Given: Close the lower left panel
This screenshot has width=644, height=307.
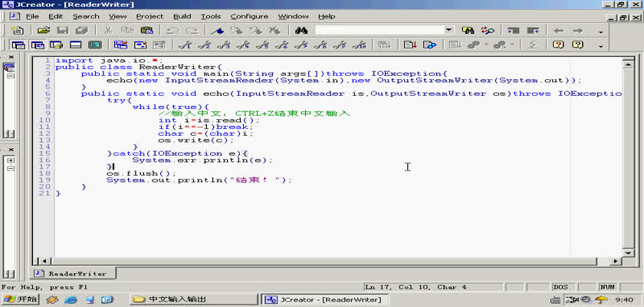Looking at the screenshot, I should tap(11, 150).
